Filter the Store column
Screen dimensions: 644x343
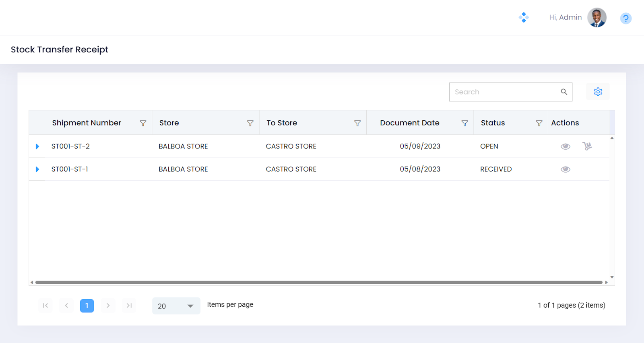tap(250, 123)
